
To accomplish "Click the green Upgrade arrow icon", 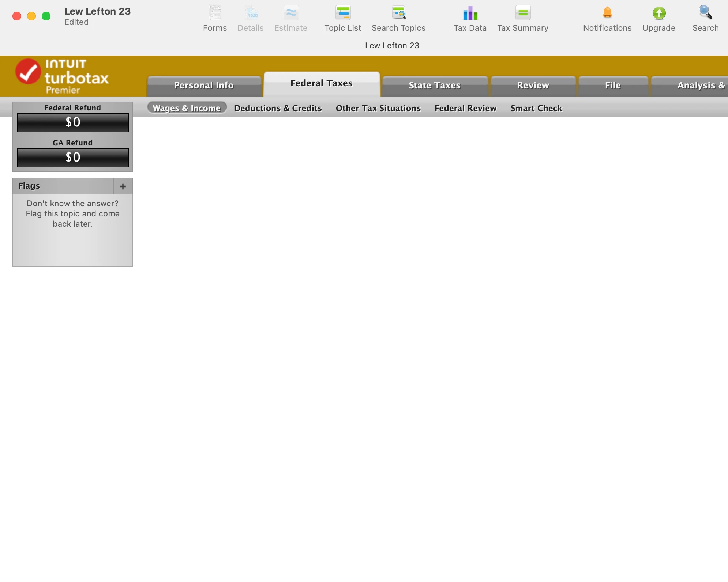I will click(659, 13).
